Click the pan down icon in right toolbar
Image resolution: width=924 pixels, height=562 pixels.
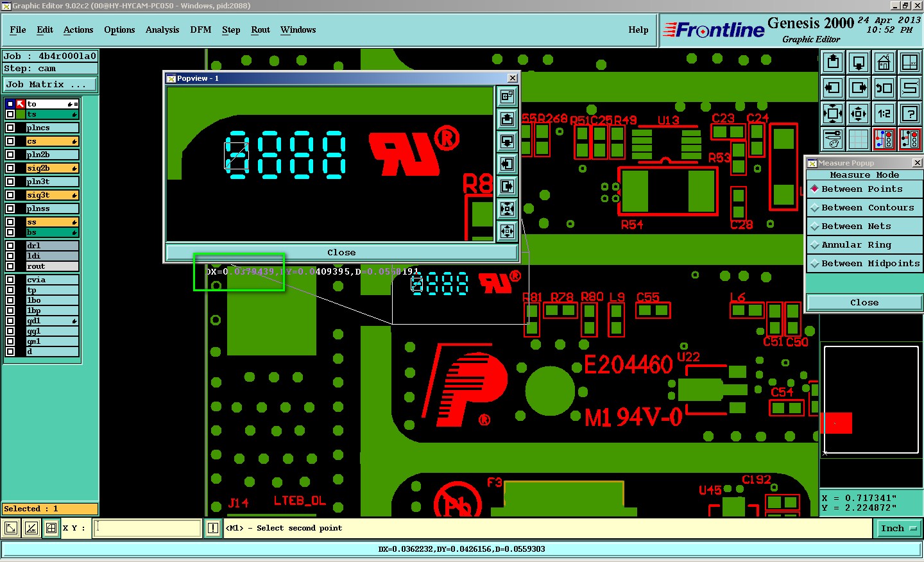859,62
